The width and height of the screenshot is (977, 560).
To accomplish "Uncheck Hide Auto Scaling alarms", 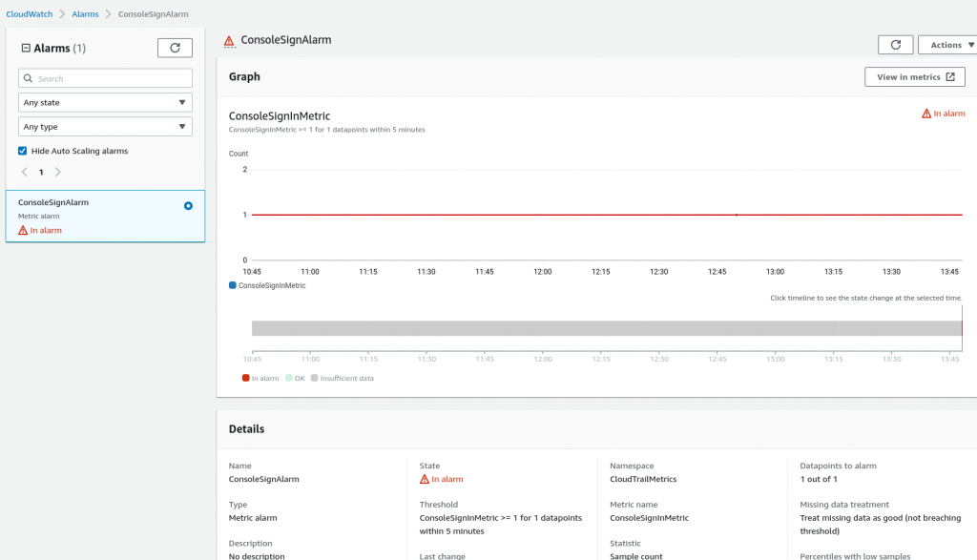I will coord(22,150).
